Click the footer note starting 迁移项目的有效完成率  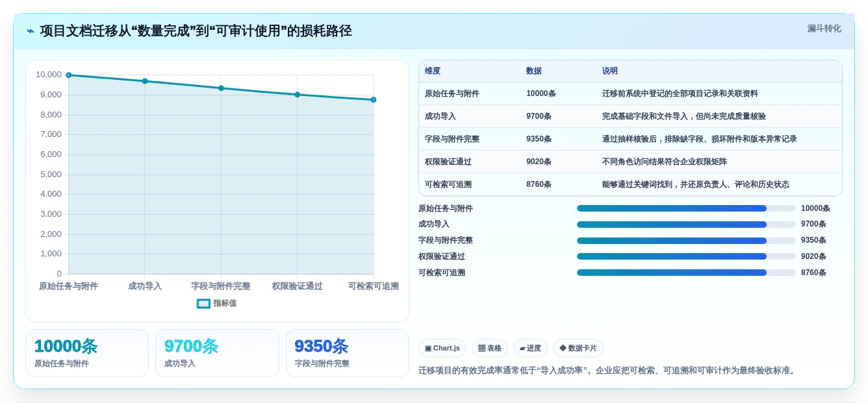[608, 371]
